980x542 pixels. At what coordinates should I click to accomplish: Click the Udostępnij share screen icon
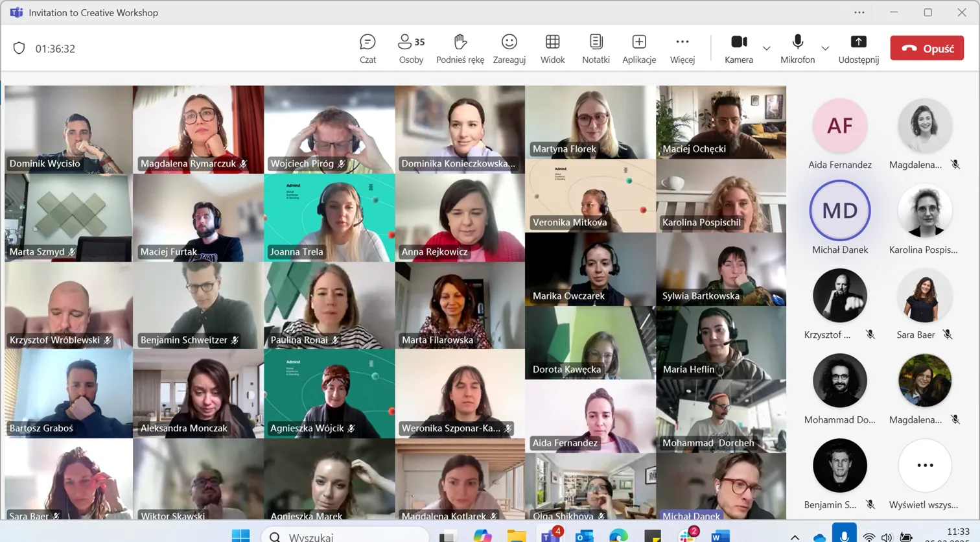(x=858, y=43)
